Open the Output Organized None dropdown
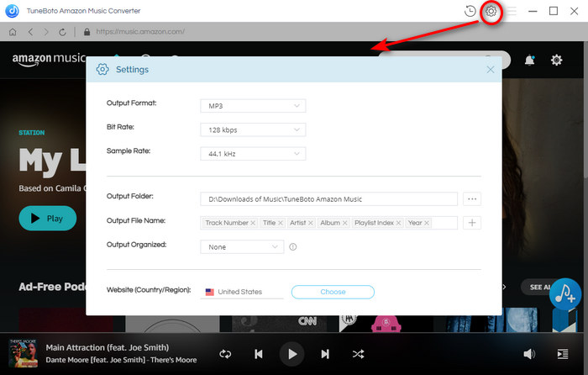This screenshot has width=588, height=375. point(242,247)
